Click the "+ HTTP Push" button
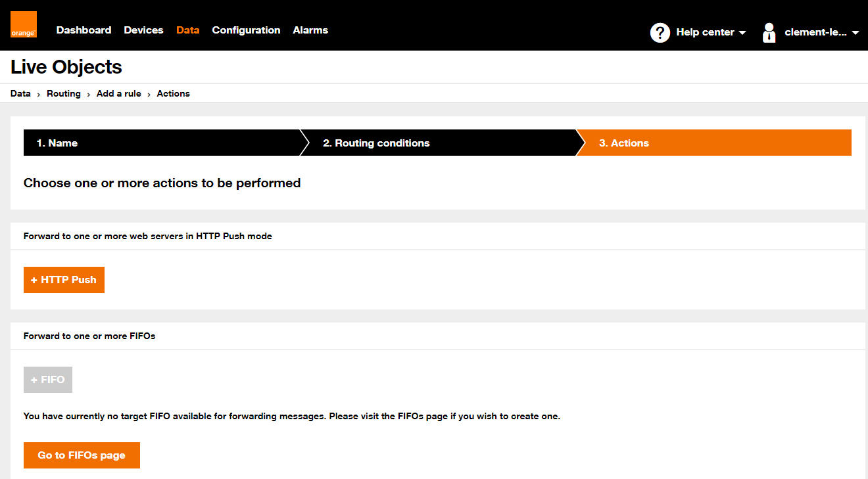The width and height of the screenshot is (868, 479). point(64,279)
